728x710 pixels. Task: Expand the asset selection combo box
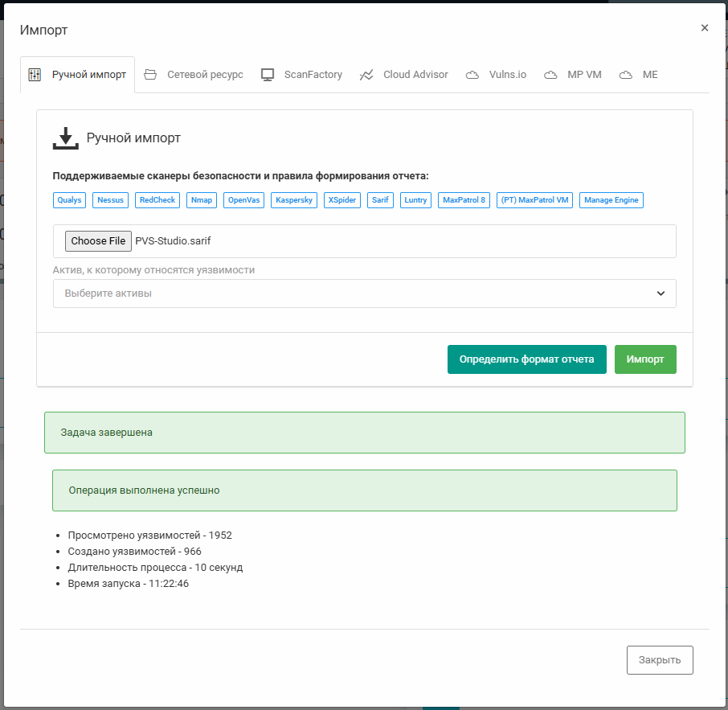tap(362, 293)
